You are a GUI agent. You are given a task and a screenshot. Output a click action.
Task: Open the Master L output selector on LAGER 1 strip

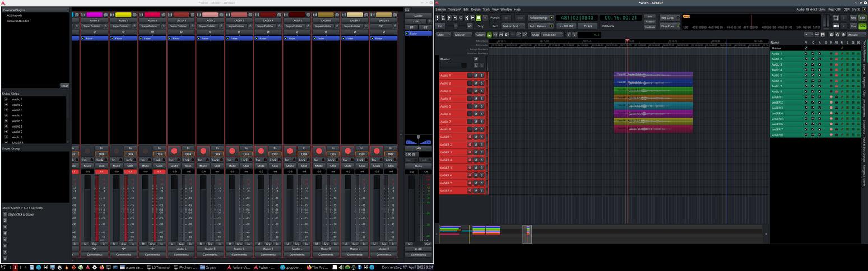coord(181,249)
